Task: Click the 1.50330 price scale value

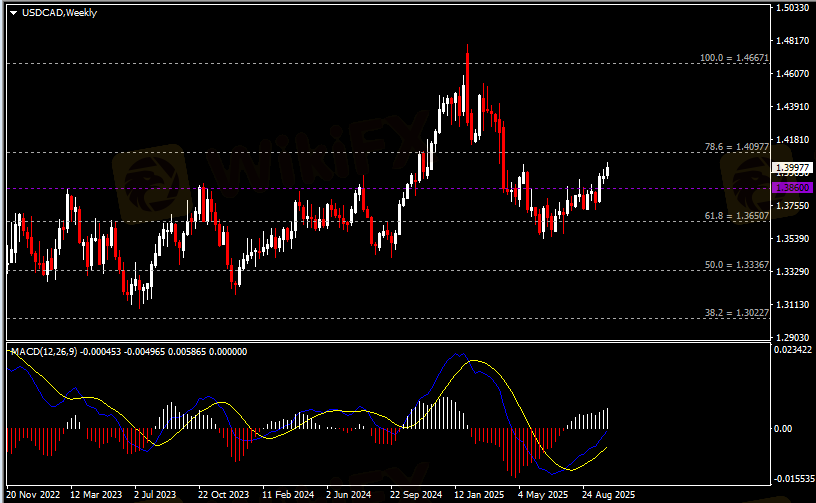Action: (x=794, y=8)
